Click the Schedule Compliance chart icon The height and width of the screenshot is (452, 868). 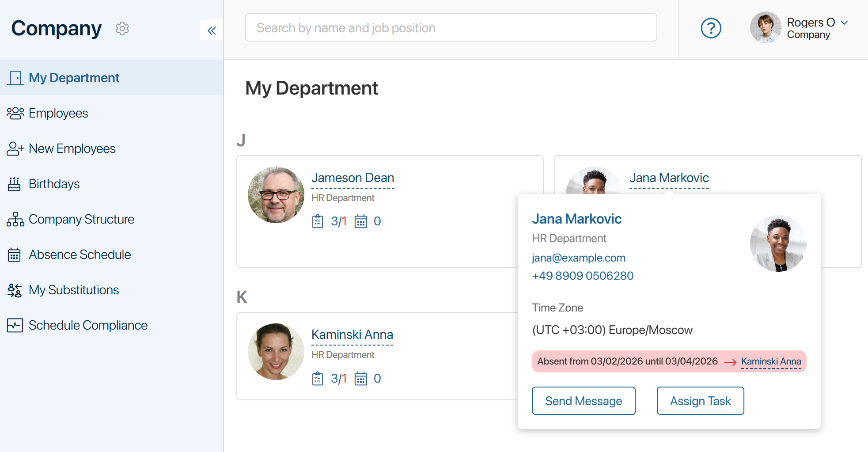click(x=15, y=325)
